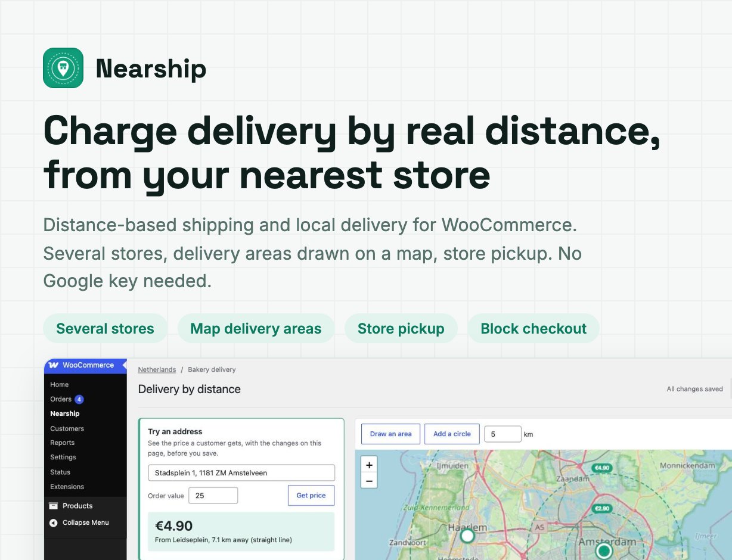Click the Add a circle button
This screenshot has height=560, width=732.
(452, 434)
